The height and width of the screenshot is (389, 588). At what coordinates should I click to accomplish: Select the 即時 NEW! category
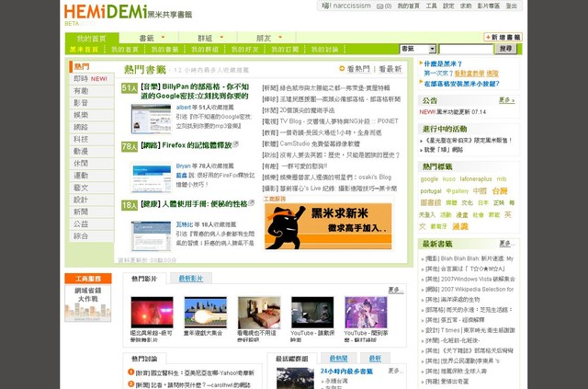point(92,78)
